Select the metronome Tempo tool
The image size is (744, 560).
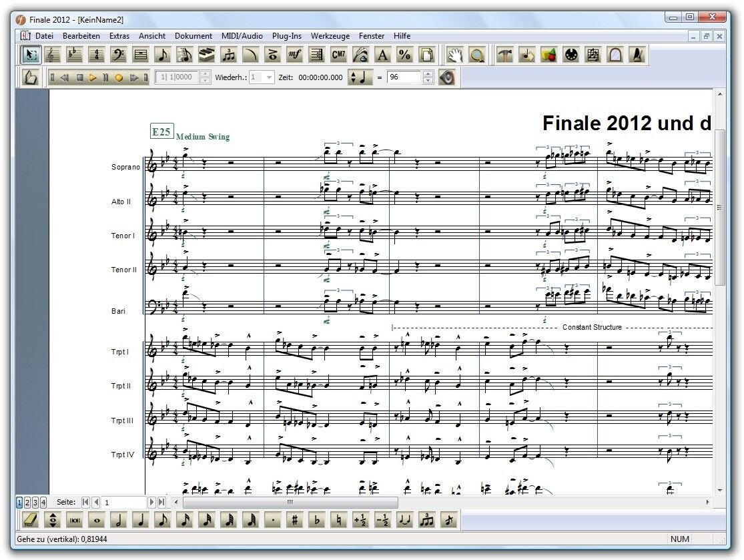pos(637,55)
